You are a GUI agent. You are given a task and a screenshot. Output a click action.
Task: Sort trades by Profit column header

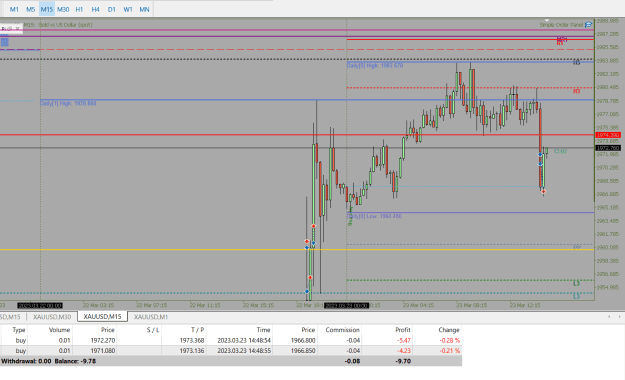pyautogui.click(x=387, y=330)
